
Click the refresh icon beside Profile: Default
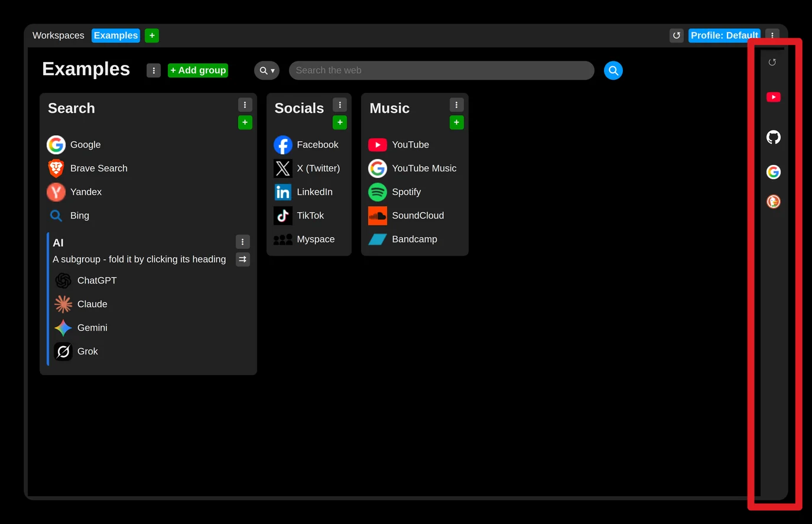pos(677,35)
